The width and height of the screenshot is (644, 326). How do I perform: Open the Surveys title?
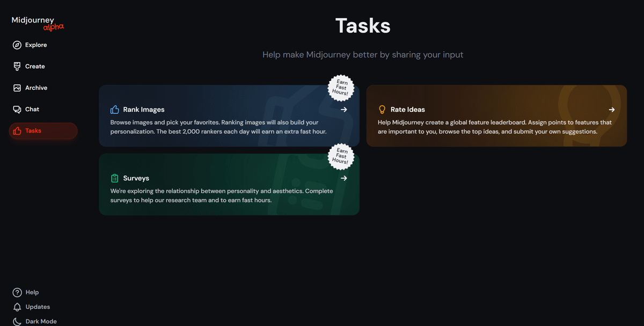pyautogui.click(x=136, y=178)
